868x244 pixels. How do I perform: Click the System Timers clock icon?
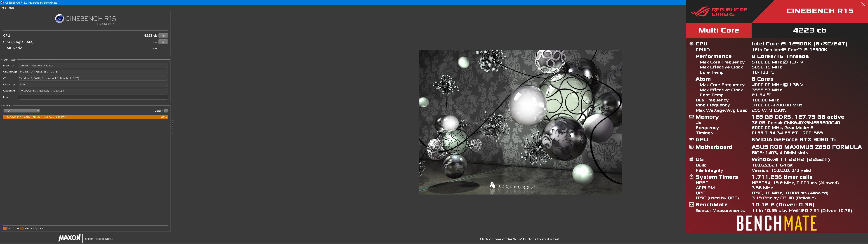[x=691, y=177]
